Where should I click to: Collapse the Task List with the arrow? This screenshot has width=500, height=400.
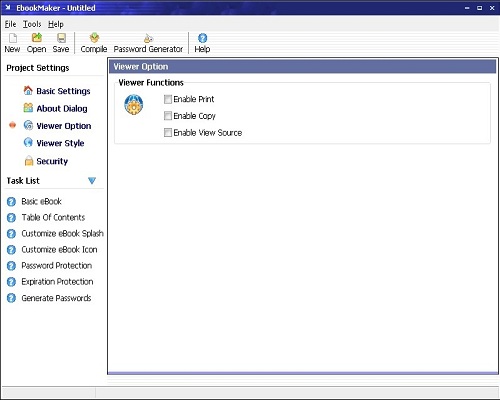pyautogui.click(x=92, y=181)
